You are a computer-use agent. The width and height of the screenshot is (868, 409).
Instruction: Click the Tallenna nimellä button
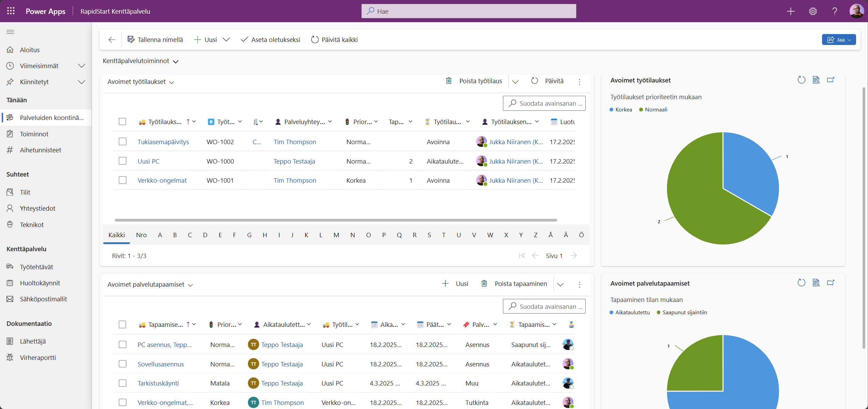(156, 39)
